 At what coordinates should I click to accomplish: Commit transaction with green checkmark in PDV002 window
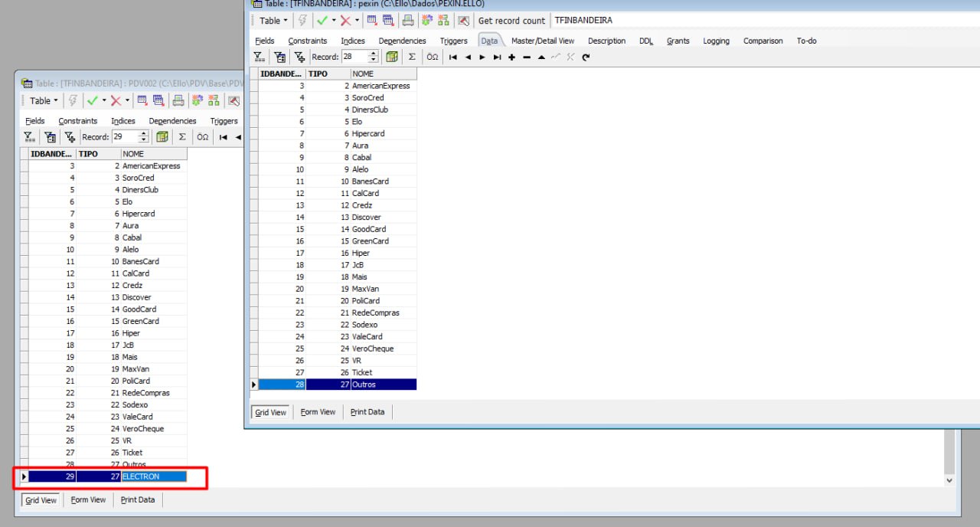[93, 100]
